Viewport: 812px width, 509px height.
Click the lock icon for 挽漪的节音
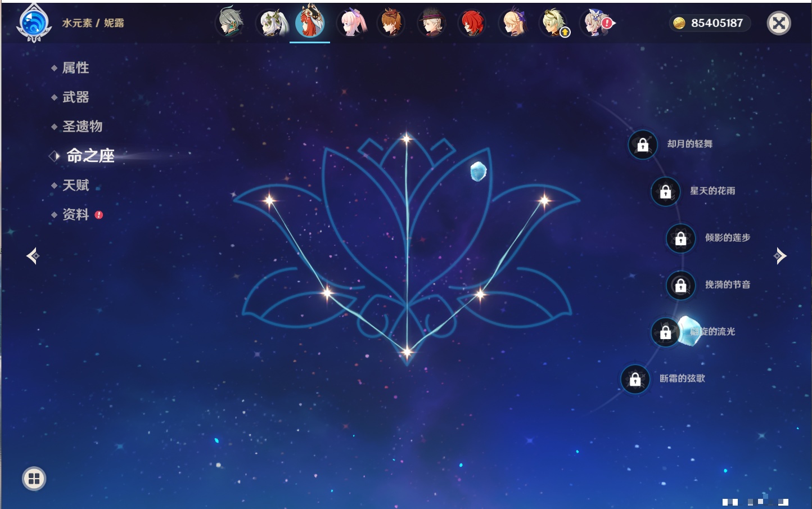pyautogui.click(x=680, y=285)
